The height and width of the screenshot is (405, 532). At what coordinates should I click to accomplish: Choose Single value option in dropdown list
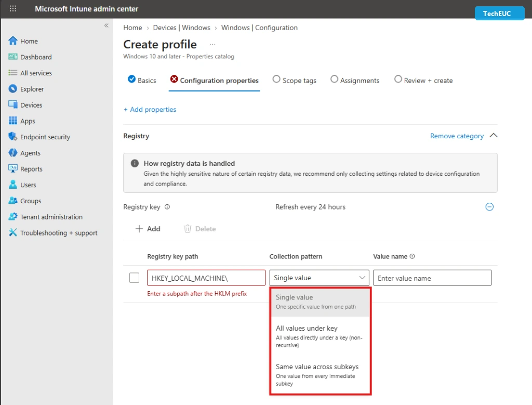coord(320,302)
